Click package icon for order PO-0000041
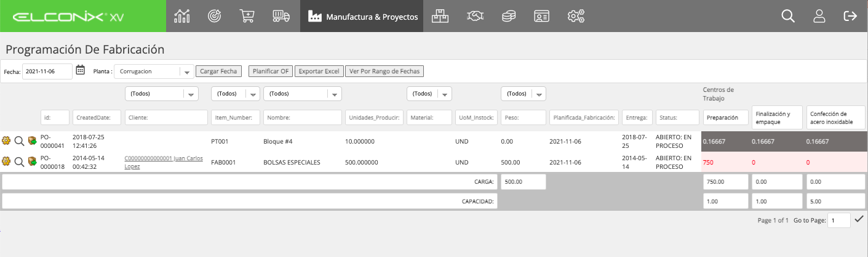The image size is (868, 257). tap(32, 142)
